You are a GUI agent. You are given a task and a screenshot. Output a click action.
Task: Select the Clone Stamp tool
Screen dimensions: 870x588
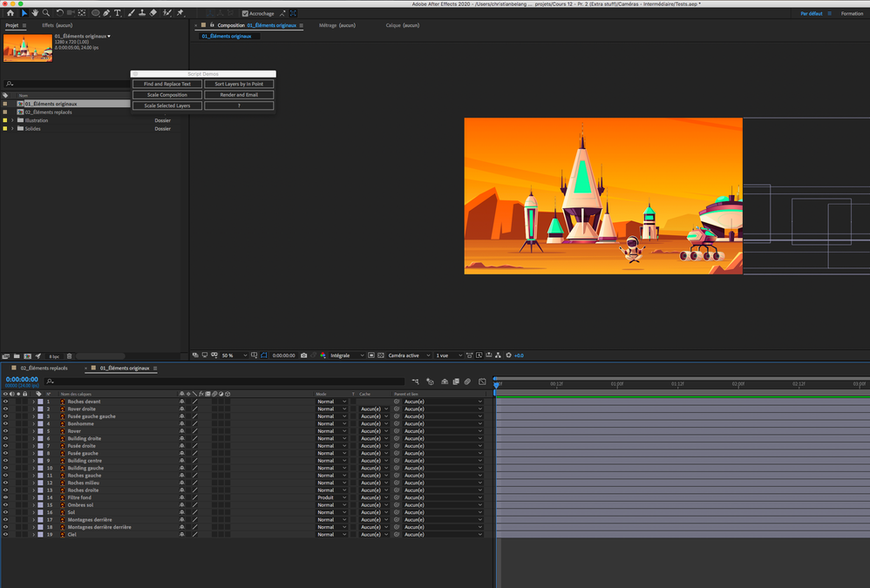(141, 13)
